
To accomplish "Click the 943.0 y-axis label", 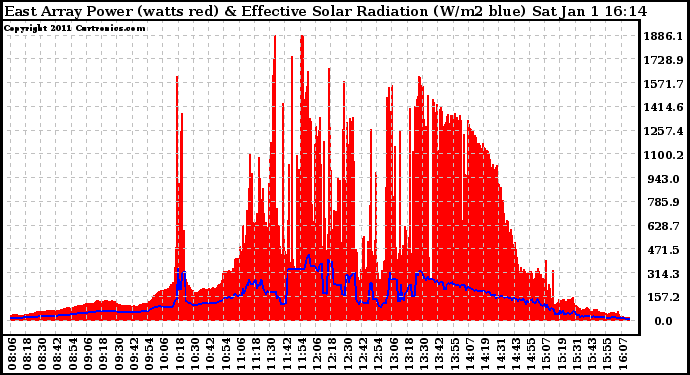I will coord(663,179).
